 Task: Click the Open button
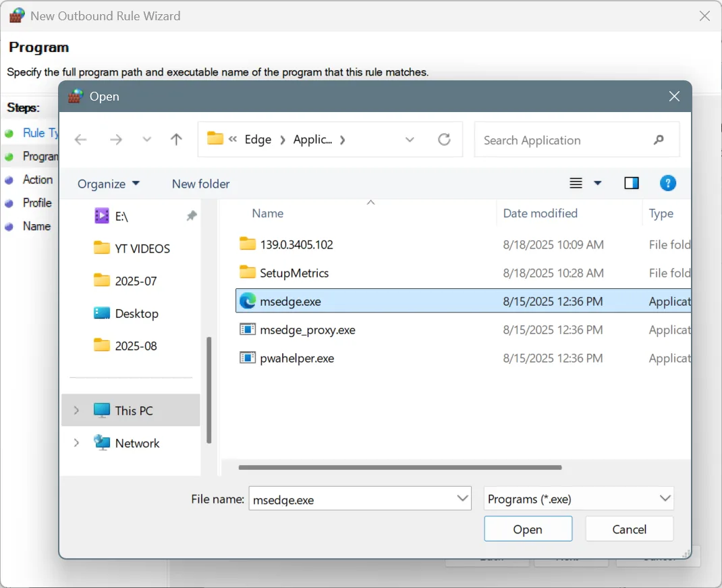pos(528,529)
